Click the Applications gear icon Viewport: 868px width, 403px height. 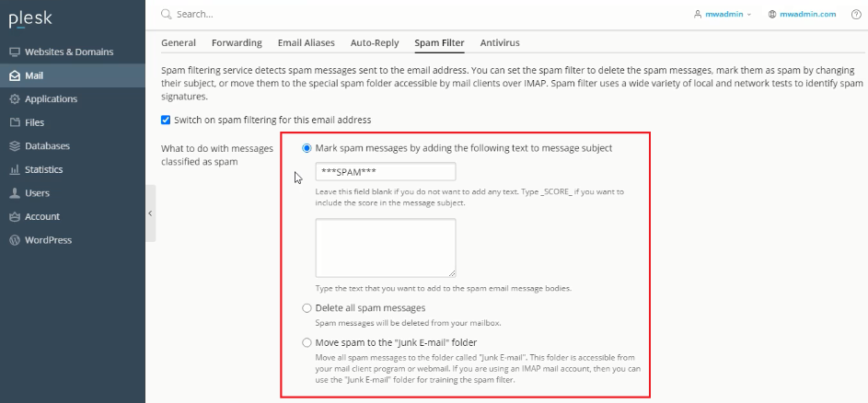pos(15,99)
